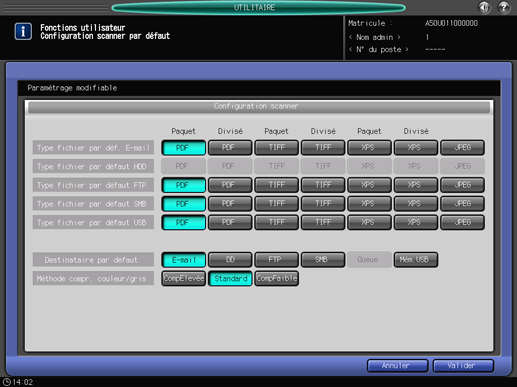
Task: Set SMB default file to Paquet TIFF
Action: (x=276, y=204)
